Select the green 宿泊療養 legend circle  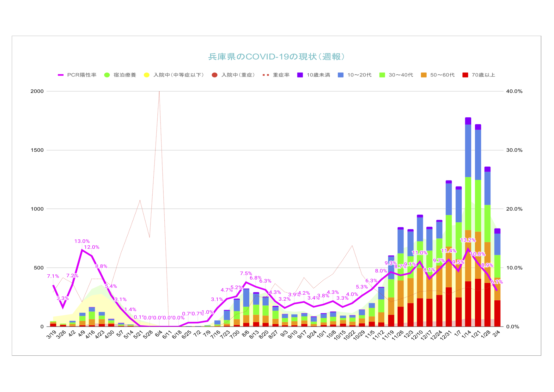107,75
